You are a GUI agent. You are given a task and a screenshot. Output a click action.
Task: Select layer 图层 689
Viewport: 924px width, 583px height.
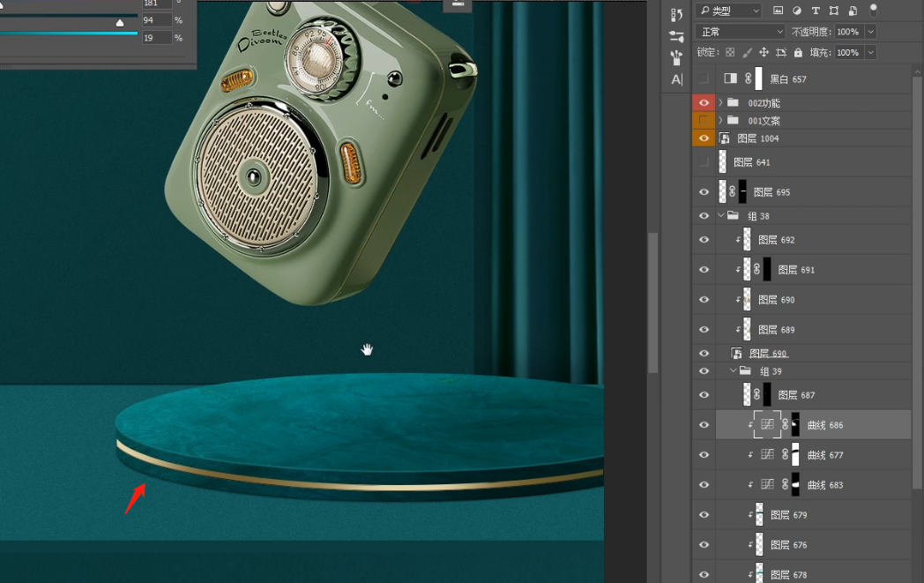[x=813, y=330]
